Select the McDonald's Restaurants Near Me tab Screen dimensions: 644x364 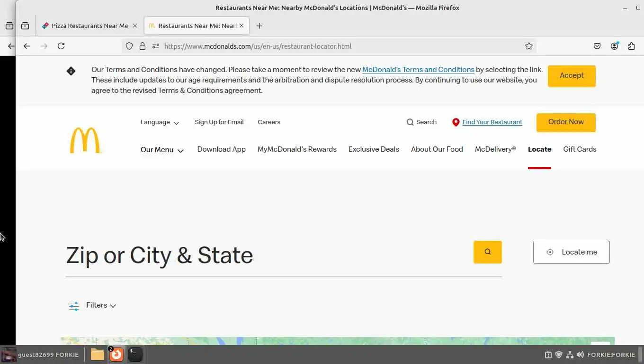pos(196,26)
